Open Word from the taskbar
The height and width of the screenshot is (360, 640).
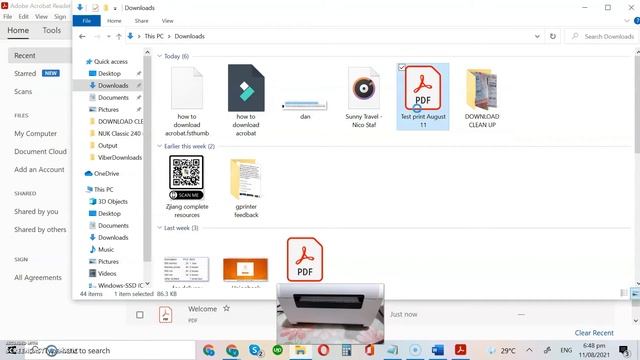coord(438,350)
